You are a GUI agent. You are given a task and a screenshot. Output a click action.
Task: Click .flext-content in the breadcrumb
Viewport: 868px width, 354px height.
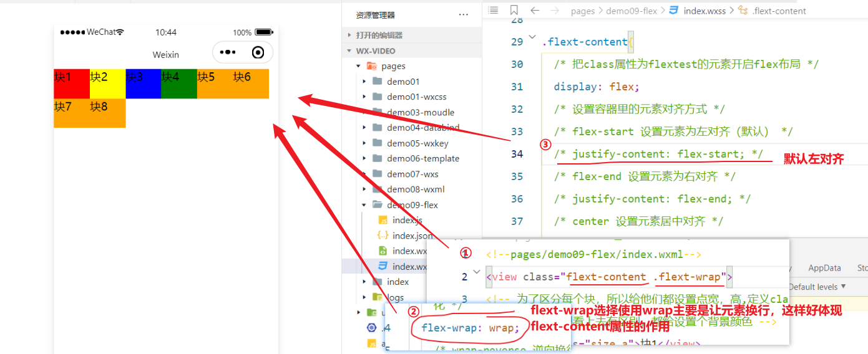[x=779, y=11]
